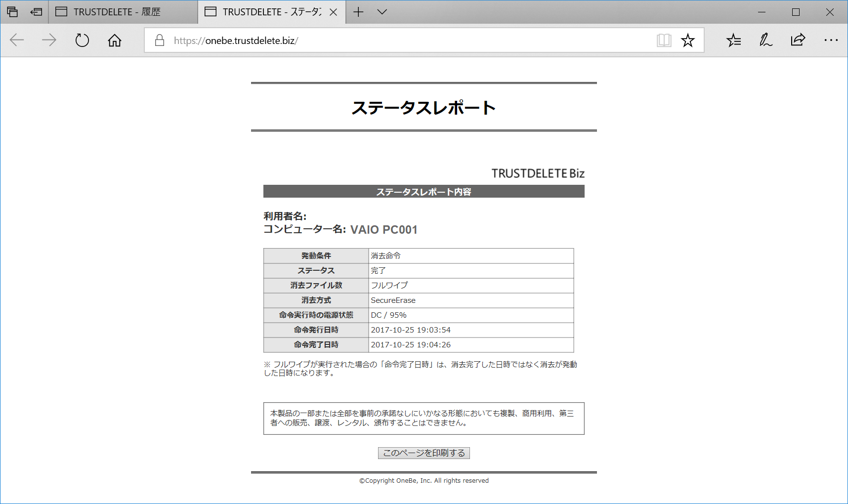Viewport: 848px width, 504px height.
Task: Close the TRUSTDELETE - ステータス tab
Action: point(334,12)
